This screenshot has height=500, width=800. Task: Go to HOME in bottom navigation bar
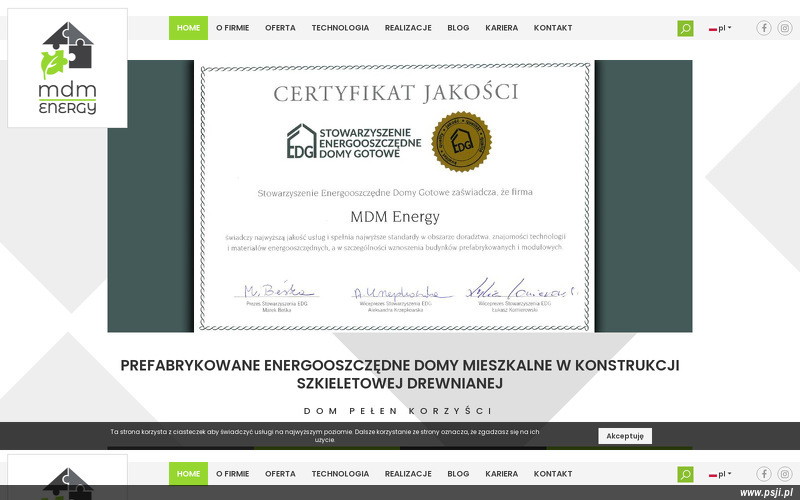[188, 473]
